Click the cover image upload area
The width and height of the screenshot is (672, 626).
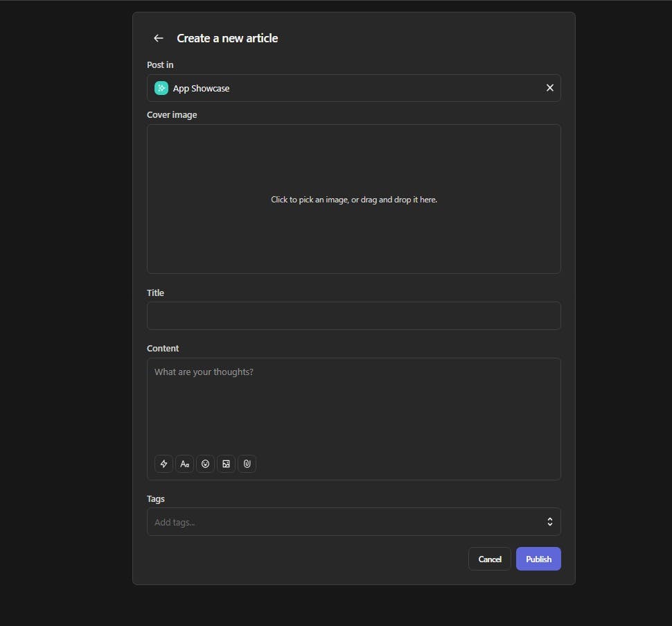[x=353, y=199]
